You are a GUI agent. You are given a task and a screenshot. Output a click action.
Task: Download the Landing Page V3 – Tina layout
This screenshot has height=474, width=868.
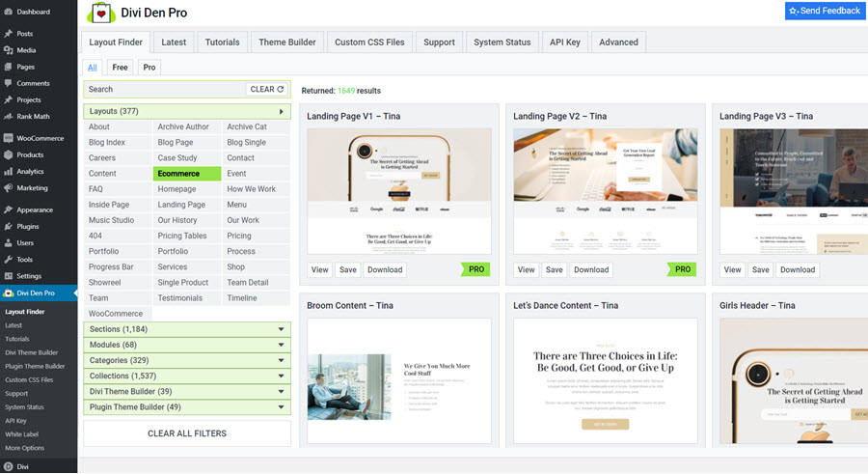coord(798,270)
